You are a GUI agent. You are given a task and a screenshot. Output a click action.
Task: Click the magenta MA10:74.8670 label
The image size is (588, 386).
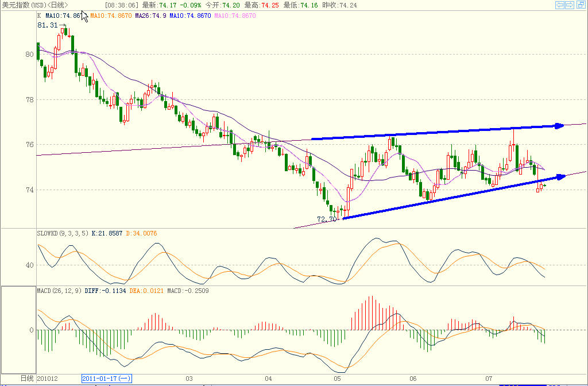click(235, 16)
